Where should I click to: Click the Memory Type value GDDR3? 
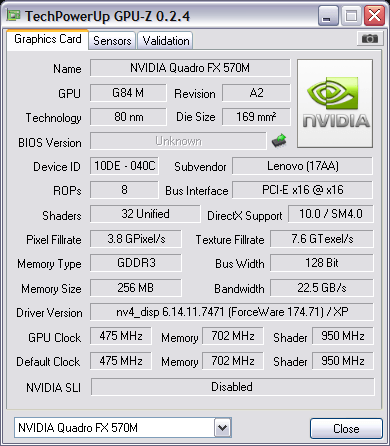(136, 263)
